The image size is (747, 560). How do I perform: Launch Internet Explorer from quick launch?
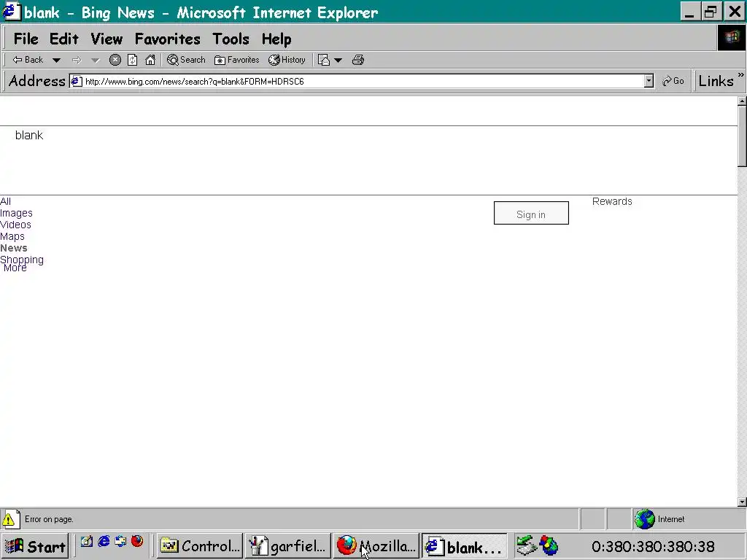point(104,542)
